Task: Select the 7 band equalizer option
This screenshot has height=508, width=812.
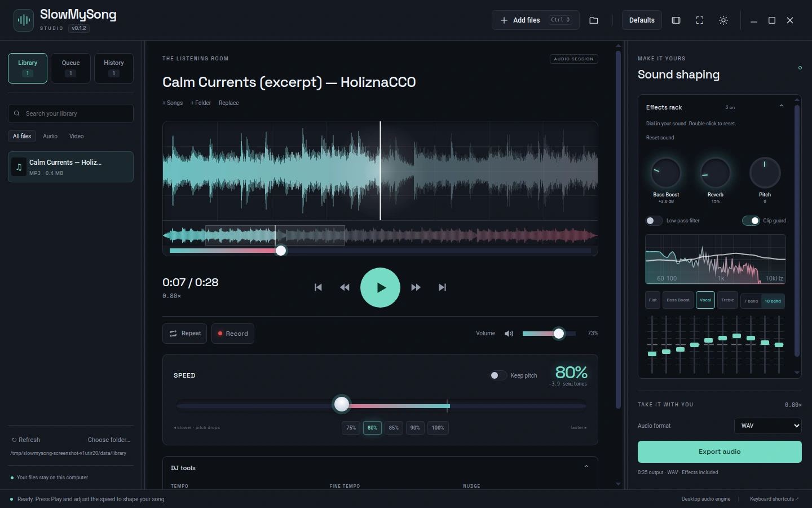Action: [x=751, y=301]
